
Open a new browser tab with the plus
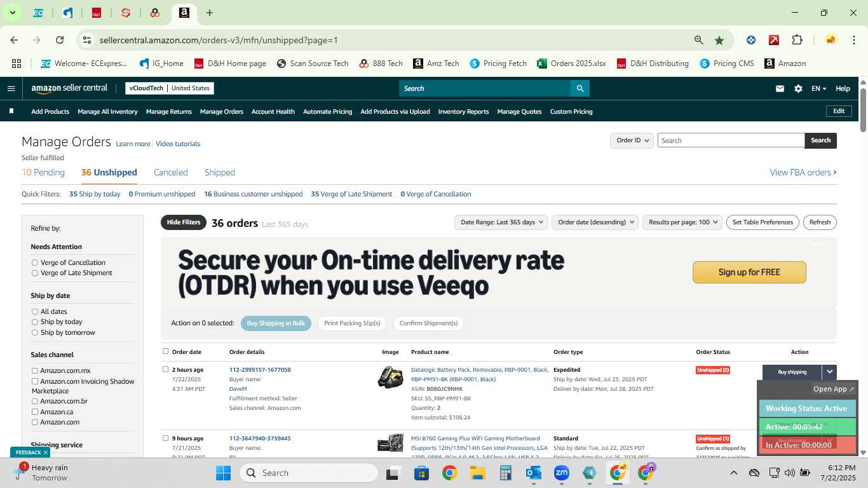tap(210, 13)
